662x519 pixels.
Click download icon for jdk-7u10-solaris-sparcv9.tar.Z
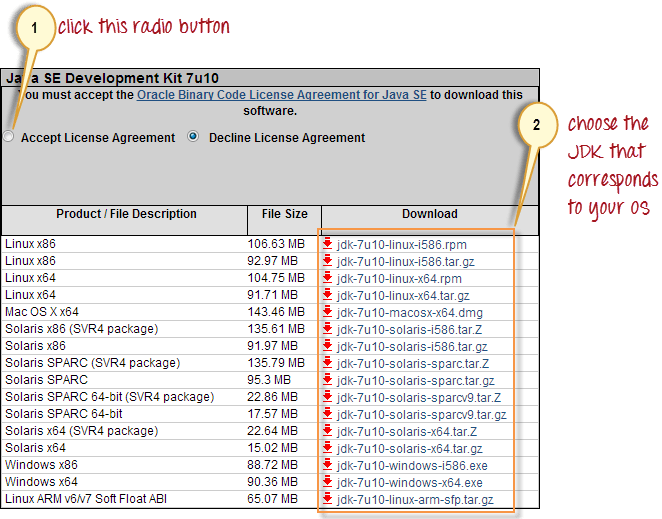click(x=327, y=397)
